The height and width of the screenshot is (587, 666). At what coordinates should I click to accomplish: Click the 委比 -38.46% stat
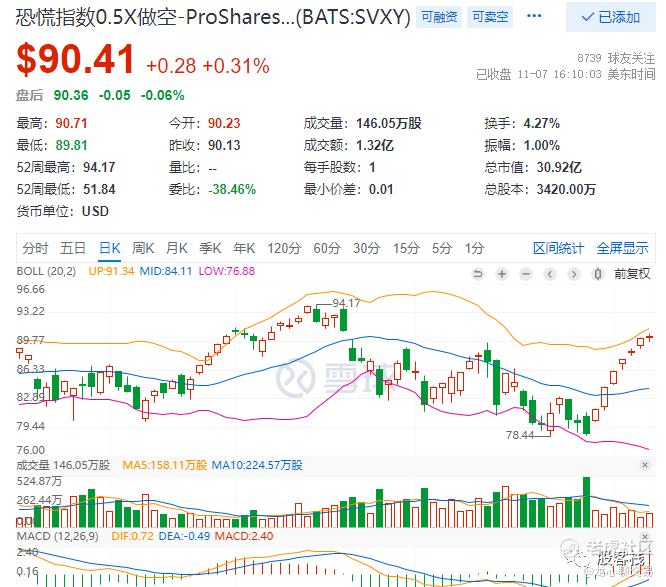click(212, 189)
